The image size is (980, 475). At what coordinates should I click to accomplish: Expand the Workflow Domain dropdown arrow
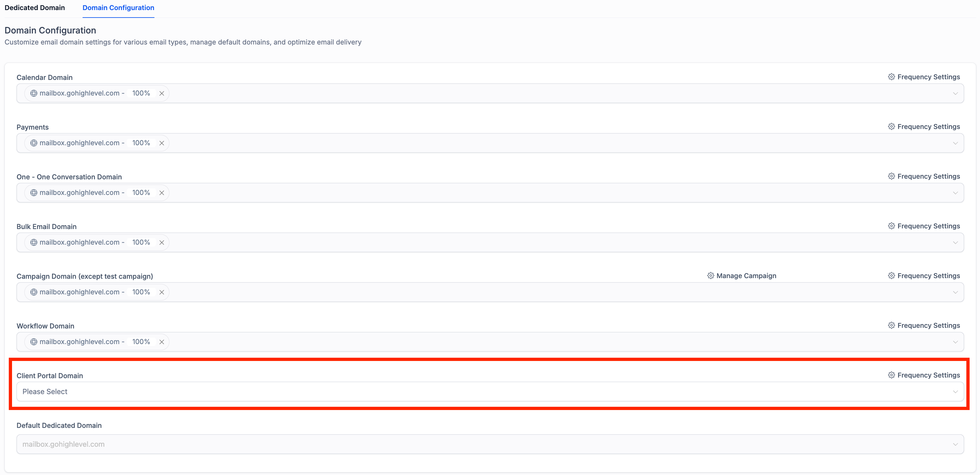point(955,342)
